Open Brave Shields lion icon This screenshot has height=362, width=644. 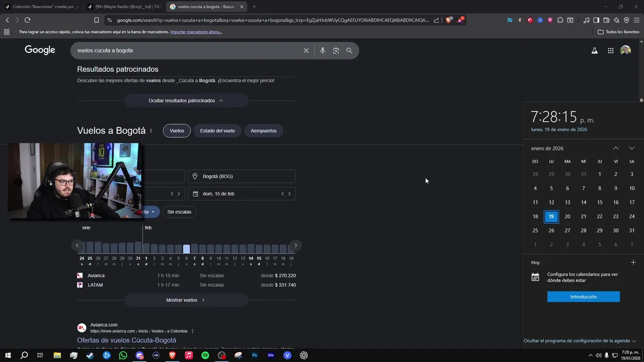pyautogui.click(x=449, y=20)
